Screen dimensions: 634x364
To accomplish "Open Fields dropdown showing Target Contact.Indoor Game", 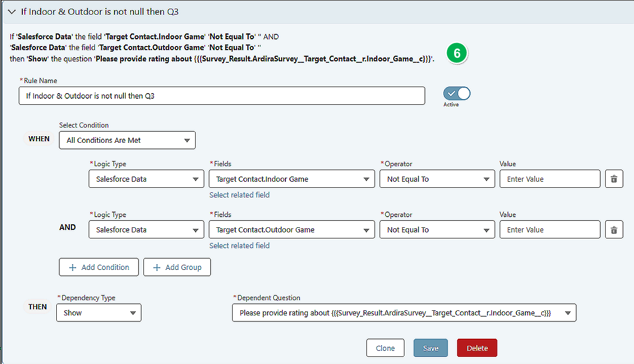I will coord(291,179).
